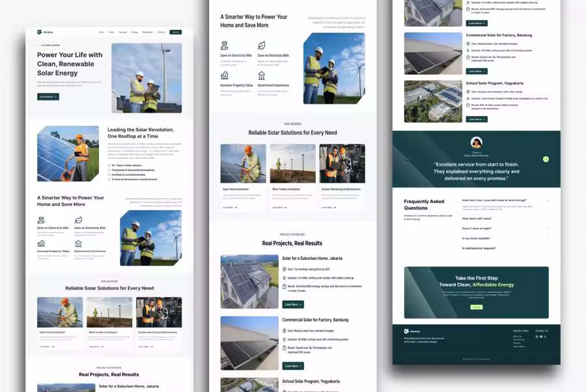The image size is (586, 392).
Task: Open the Contact nav item in the left page header
Action: (x=161, y=32)
